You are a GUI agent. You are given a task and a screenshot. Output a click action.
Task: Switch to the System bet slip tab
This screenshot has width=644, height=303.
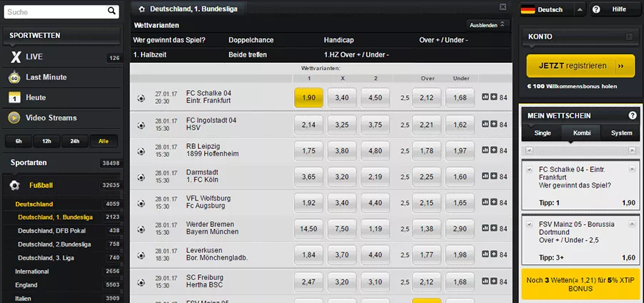pos(622,133)
